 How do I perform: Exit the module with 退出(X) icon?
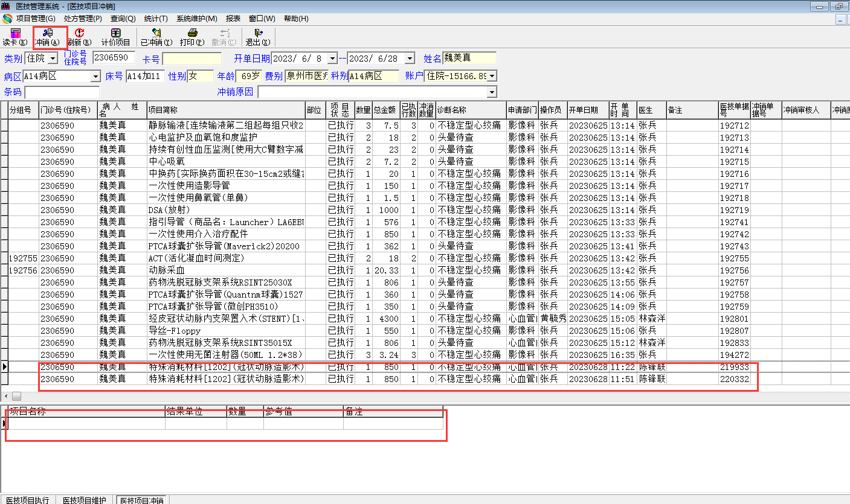pos(257,37)
